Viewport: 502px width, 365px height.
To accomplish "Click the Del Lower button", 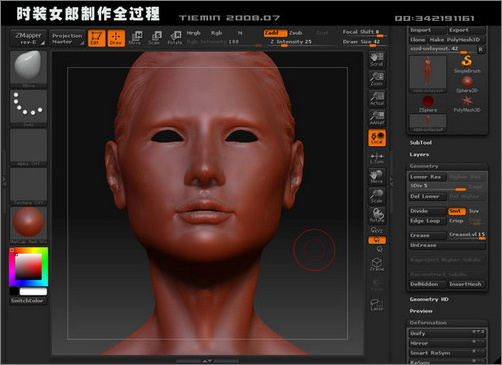I will pos(428,196).
